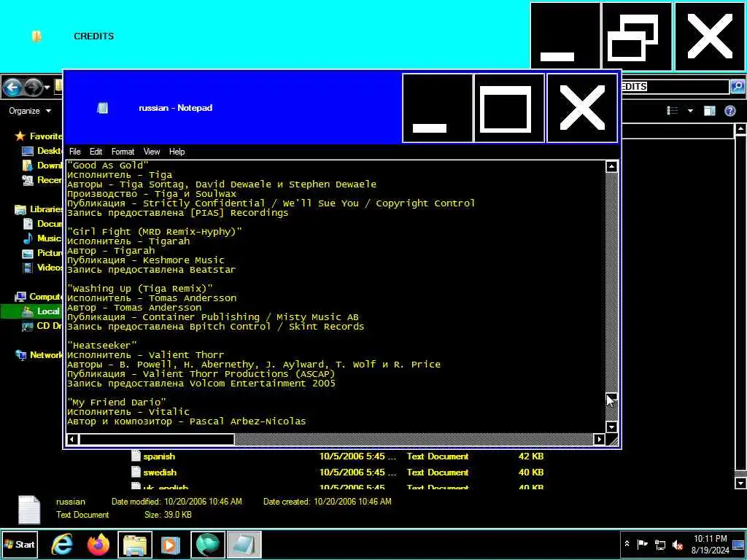Image resolution: width=747 pixels, height=560 pixels.
Task: Select Computer in the navigation pane
Action: pos(39,297)
